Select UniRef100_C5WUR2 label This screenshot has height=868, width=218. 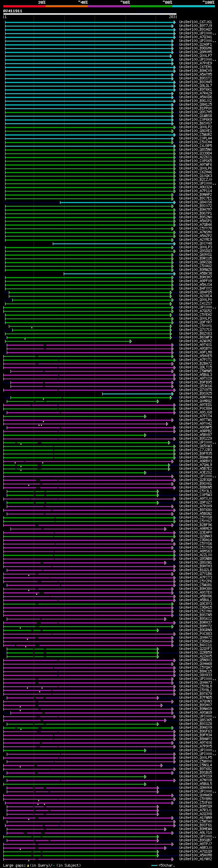coord(196,135)
